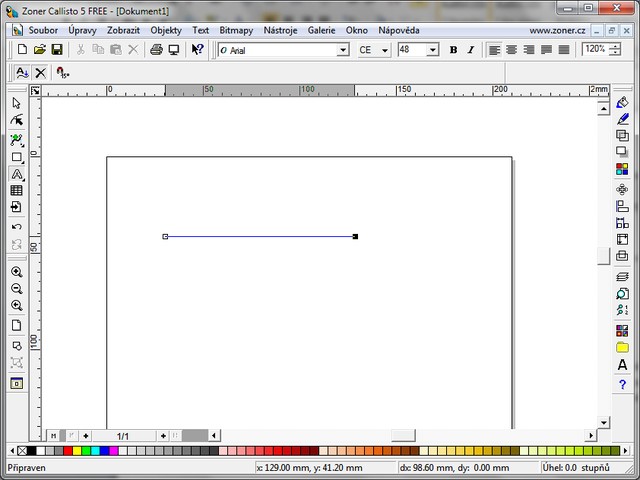Save the document with floppy icon
The height and width of the screenshot is (480, 640).
[x=57, y=50]
